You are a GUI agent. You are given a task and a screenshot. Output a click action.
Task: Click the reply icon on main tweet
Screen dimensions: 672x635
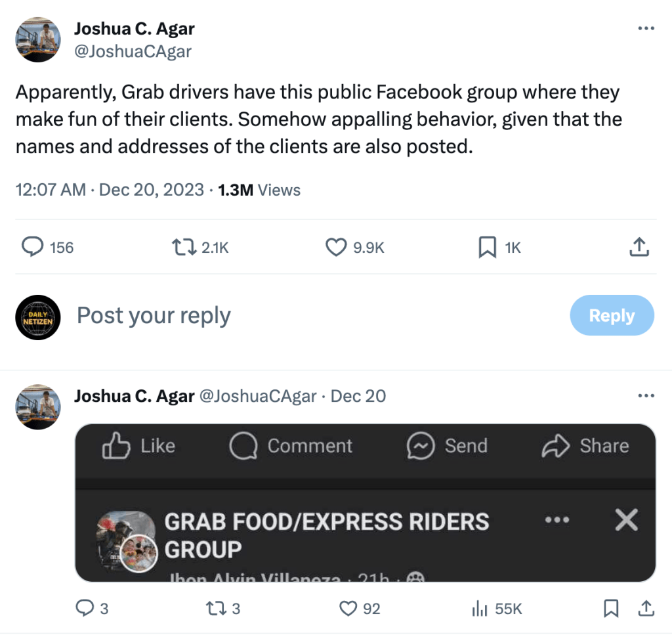pos(33,247)
